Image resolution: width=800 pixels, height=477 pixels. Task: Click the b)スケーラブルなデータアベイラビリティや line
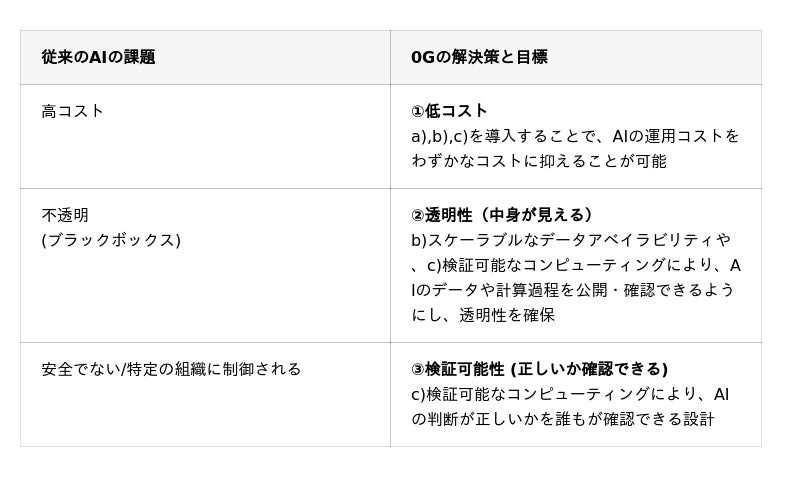coord(570,240)
